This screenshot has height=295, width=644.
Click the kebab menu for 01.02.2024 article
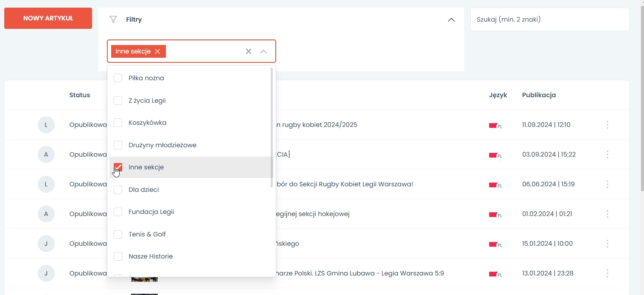click(608, 214)
